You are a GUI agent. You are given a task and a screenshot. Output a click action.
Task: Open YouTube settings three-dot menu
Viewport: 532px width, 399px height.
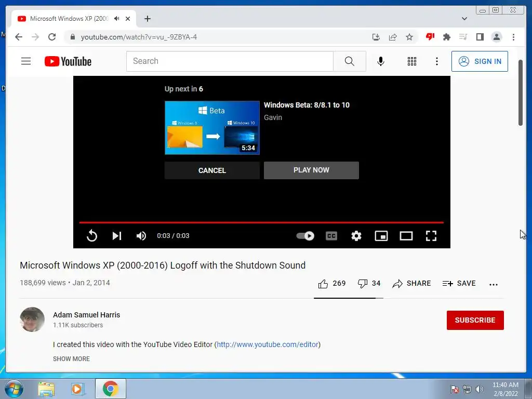click(x=436, y=61)
